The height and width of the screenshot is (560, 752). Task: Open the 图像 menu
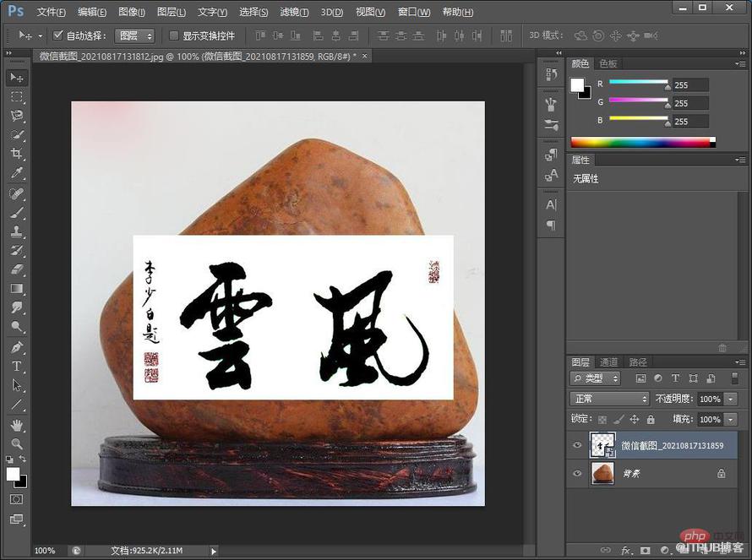click(132, 12)
